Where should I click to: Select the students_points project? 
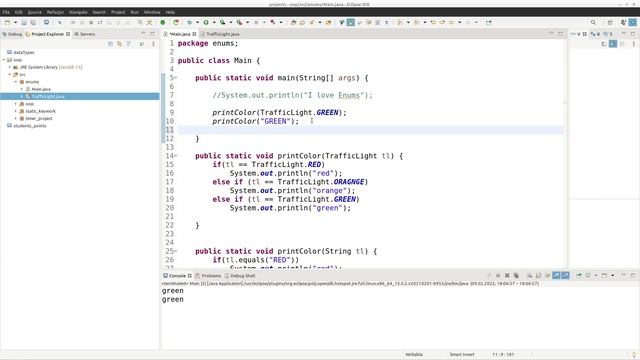[29, 126]
